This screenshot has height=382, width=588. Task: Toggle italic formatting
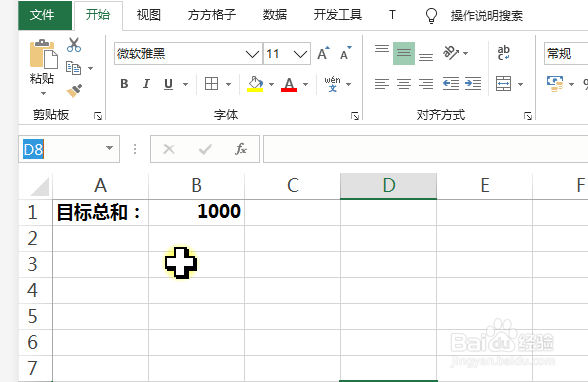(x=146, y=84)
